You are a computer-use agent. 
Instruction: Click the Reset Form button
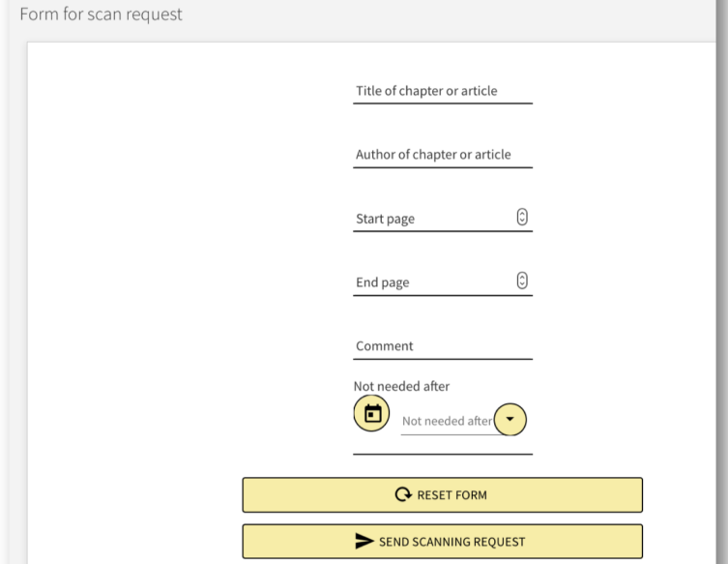pyautogui.click(x=443, y=494)
